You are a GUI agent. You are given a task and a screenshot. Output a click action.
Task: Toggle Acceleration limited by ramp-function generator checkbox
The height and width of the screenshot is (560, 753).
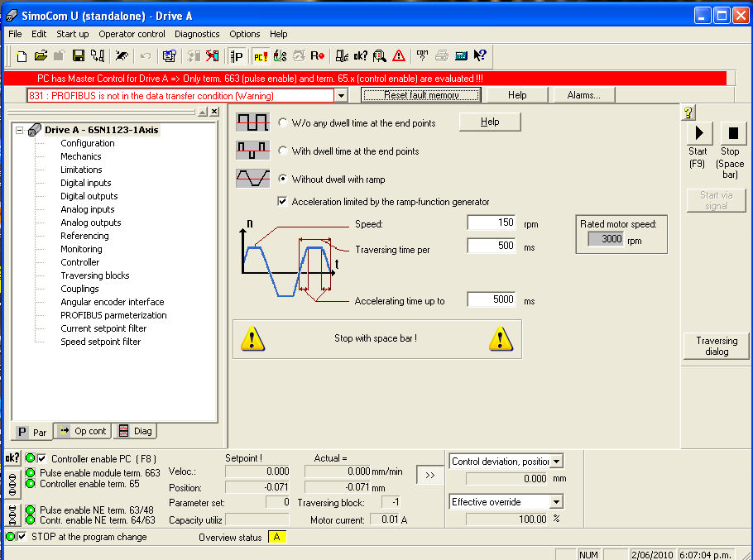pos(282,202)
